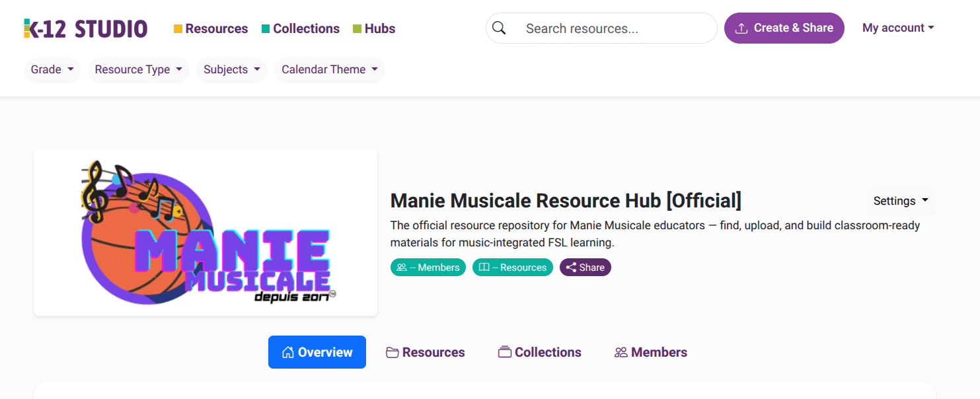Screen dimensions: 980x399
Task: Click the Manie Musicale logo image
Action: 206,233
